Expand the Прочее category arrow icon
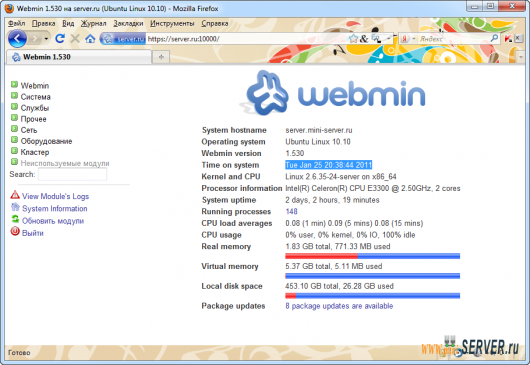Screen dimensions: 530x365 coord(14,118)
